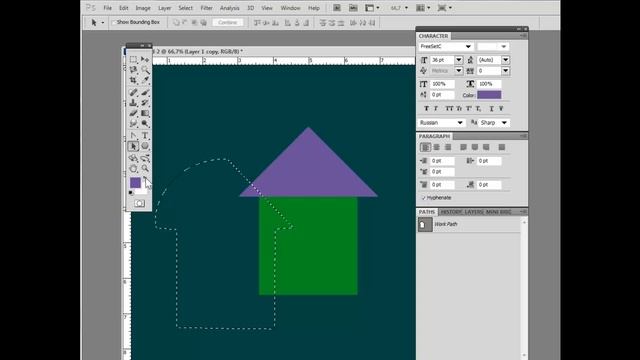
Task: Open the Window menu
Action: click(x=291, y=8)
